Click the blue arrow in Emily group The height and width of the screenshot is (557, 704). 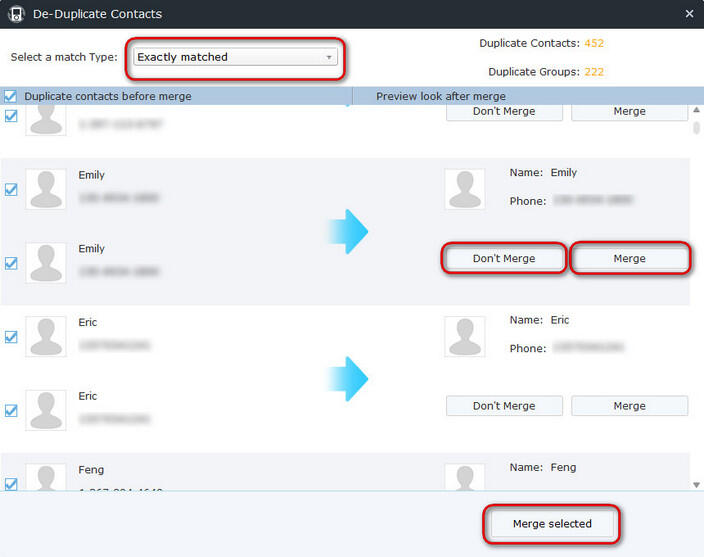(x=348, y=232)
